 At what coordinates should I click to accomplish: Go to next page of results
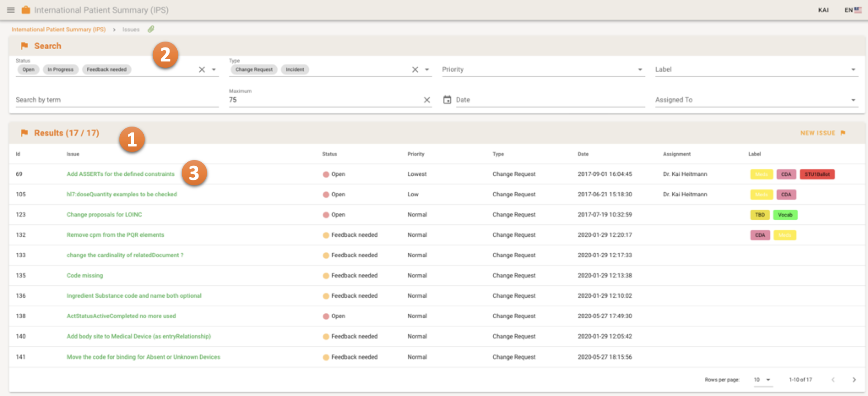854,380
